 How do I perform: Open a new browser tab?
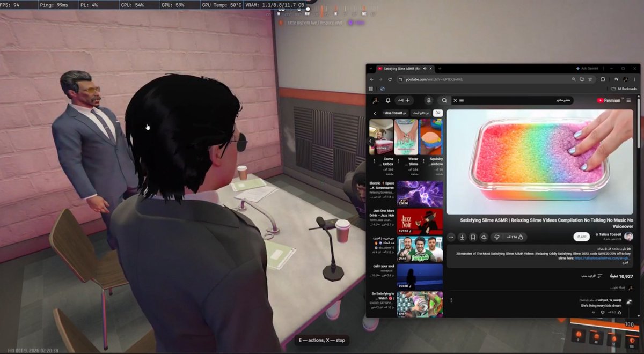tap(440, 69)
